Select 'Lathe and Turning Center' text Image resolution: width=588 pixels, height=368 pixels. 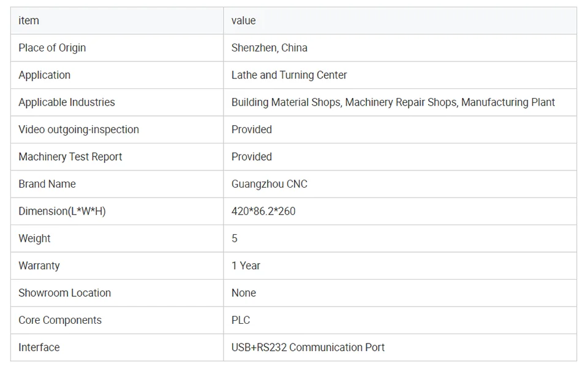click(x=289, y=75)
